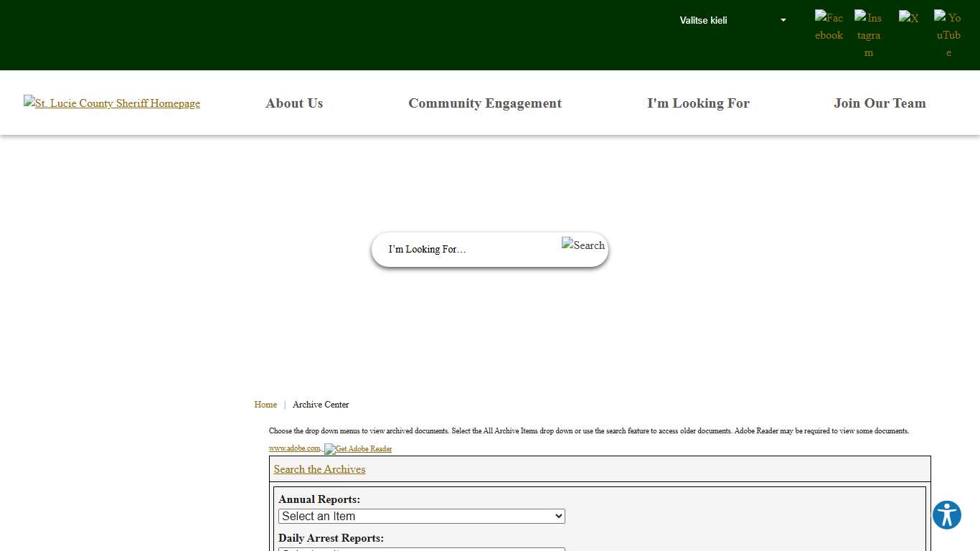The width and height of the screenshot is (980, 551).
Task: Open the Community Engagement menu
Action: point(485,103)
